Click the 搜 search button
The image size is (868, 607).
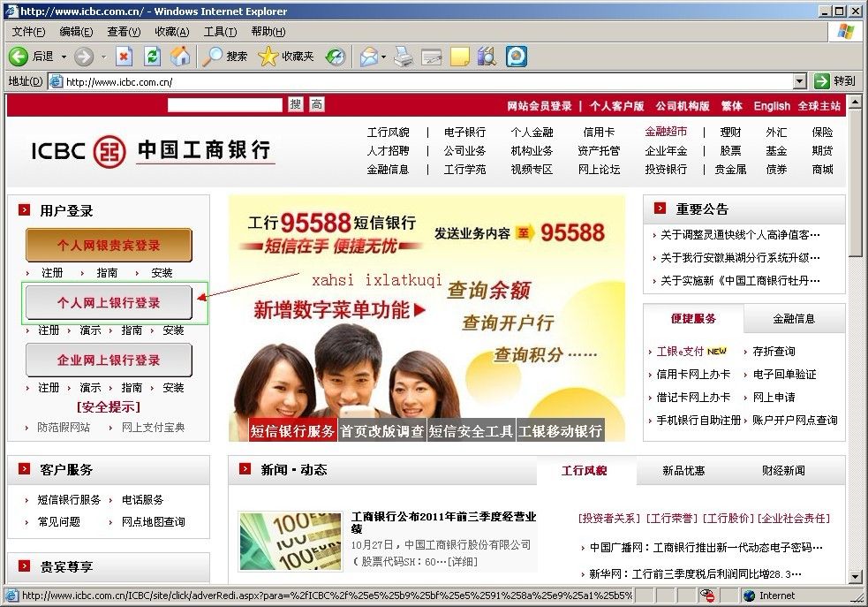296,104
